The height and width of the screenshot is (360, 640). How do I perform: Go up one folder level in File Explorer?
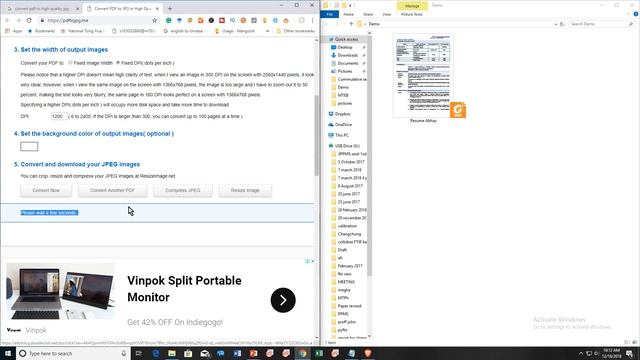click(x=351, y=24)
